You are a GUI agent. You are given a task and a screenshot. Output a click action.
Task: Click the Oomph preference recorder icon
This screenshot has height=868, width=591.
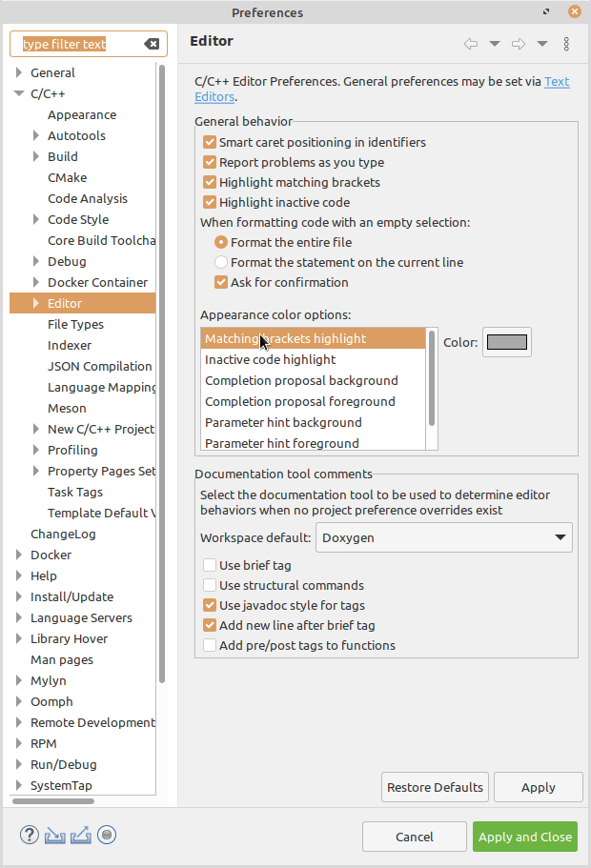pyautogui.click(x=107, y=836)
